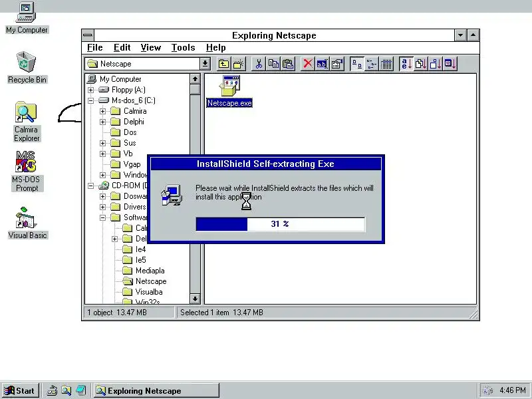Screen dimensions: 532x399
Task: Click status text 'Selected 1 item 13.47 MB'
Action: pos(221,313)
